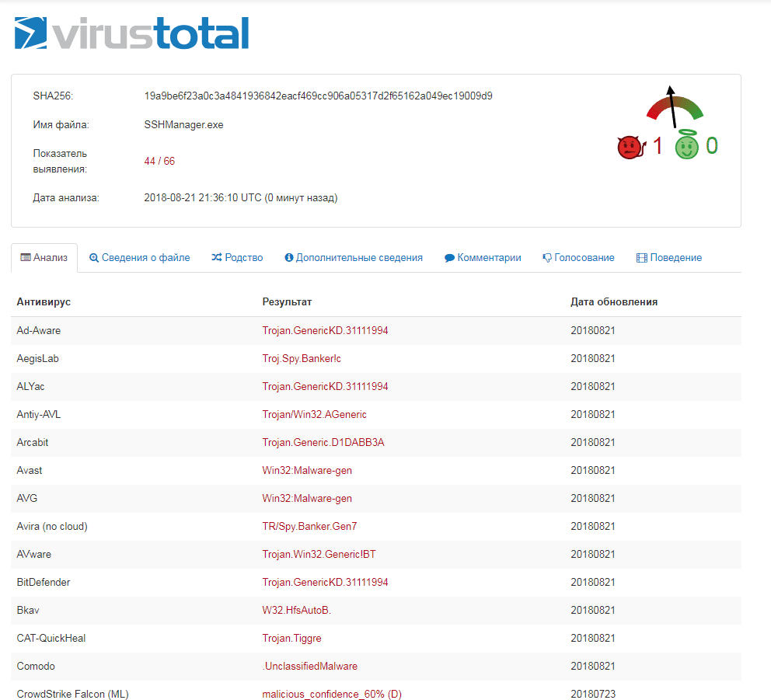Click Trojan.Tiggre result for CAT-QuickHeal
Screen dimensions: 771x700
click(291, 639)
